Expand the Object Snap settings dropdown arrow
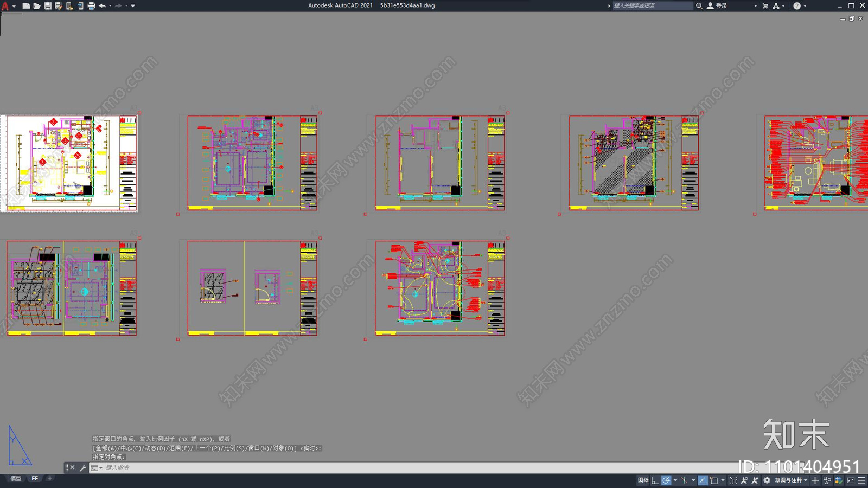The width and height of the screenshot is (868, 488). 723,480
